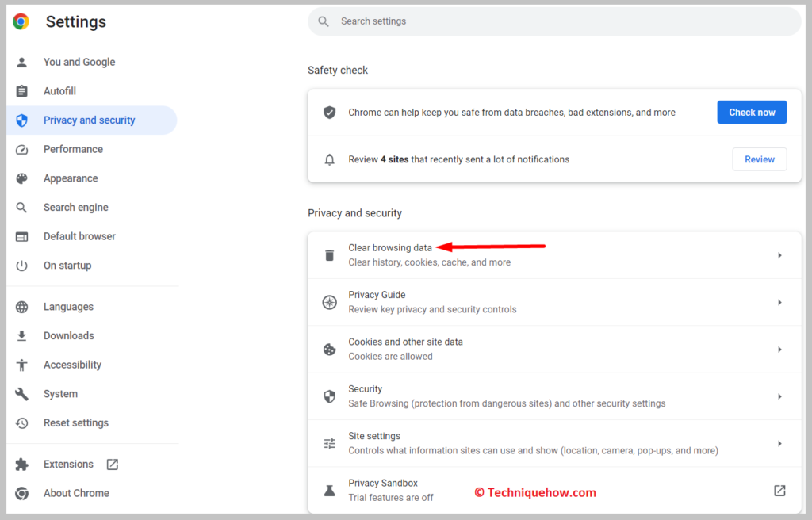Image resolution: width=812 pixels, height=520 pixels.
Task: Open Site settings option
Action: (x=554, y=443)
